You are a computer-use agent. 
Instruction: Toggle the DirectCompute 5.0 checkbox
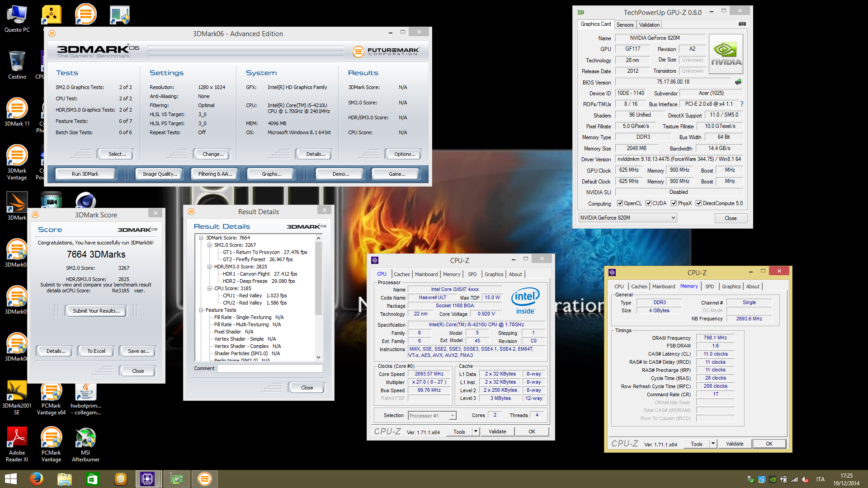coord(698,203)
